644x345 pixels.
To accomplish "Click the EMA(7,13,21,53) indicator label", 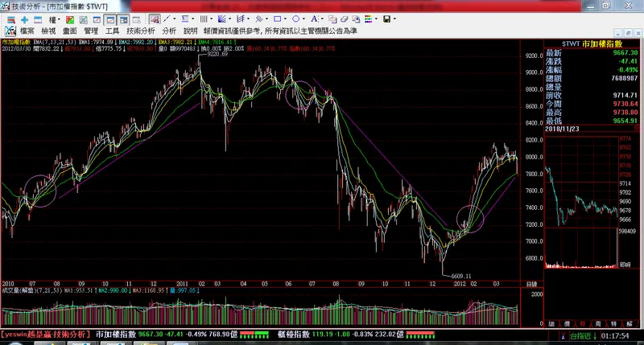I will click(55, 42).
